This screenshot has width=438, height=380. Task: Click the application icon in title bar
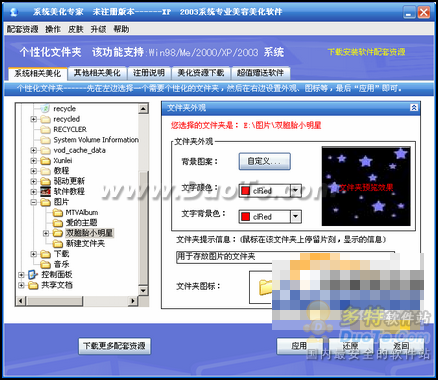[14, 12]
